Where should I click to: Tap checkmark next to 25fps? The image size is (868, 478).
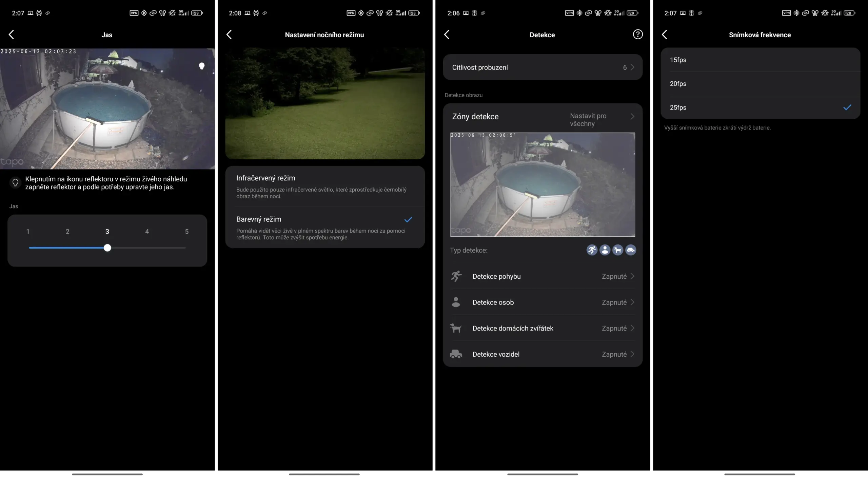tap(847, 107)
